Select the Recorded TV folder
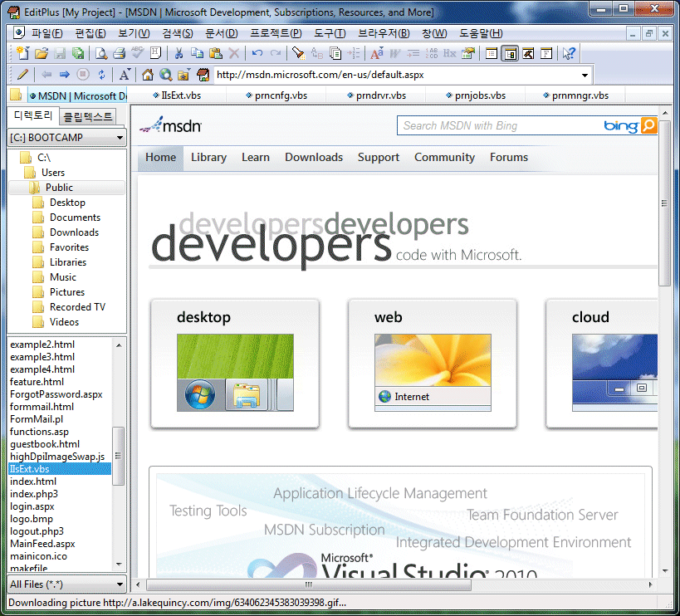Screen dimensions: 680x616 [x=77, y=307]
